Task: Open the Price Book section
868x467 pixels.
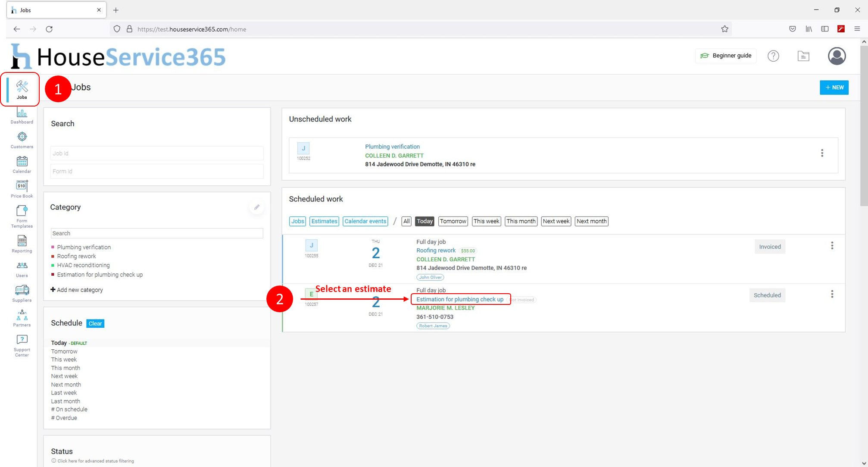Action: pos(22,190)
